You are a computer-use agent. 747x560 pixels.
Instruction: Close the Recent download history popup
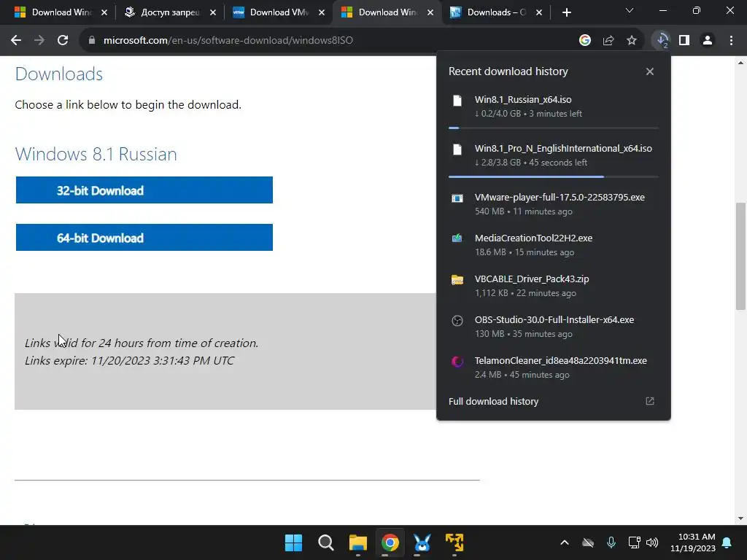650,71
